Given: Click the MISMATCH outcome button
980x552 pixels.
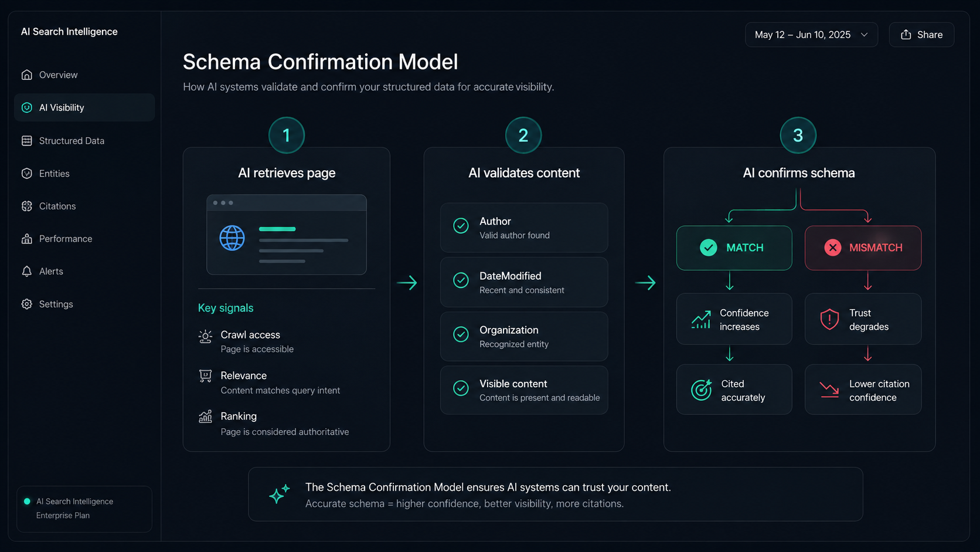Looking at the screenshot, I should [x=863, y=248].
